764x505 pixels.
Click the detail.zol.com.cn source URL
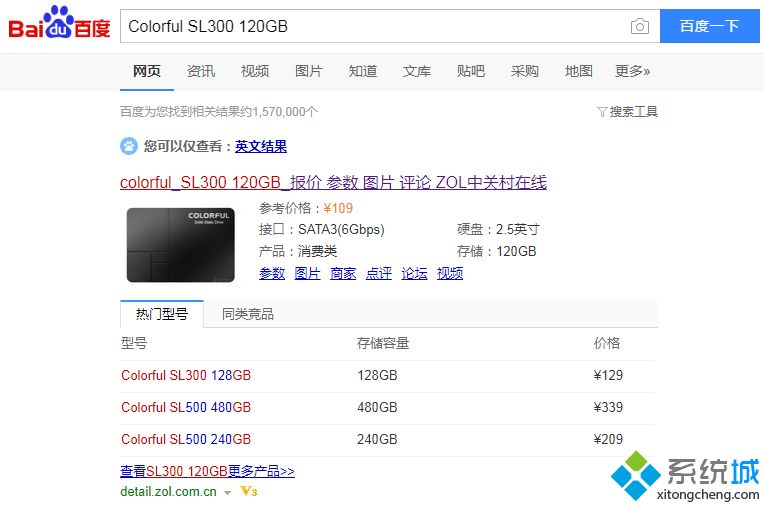pos(169,491)
